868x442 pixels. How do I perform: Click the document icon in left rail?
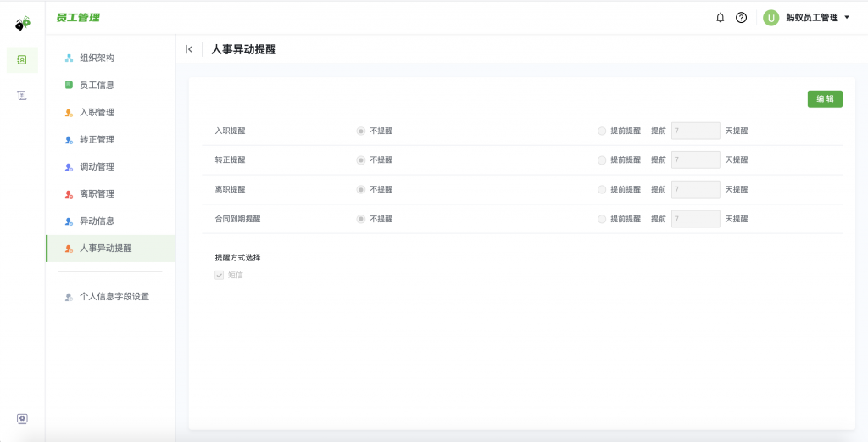(x=22, y=96)
